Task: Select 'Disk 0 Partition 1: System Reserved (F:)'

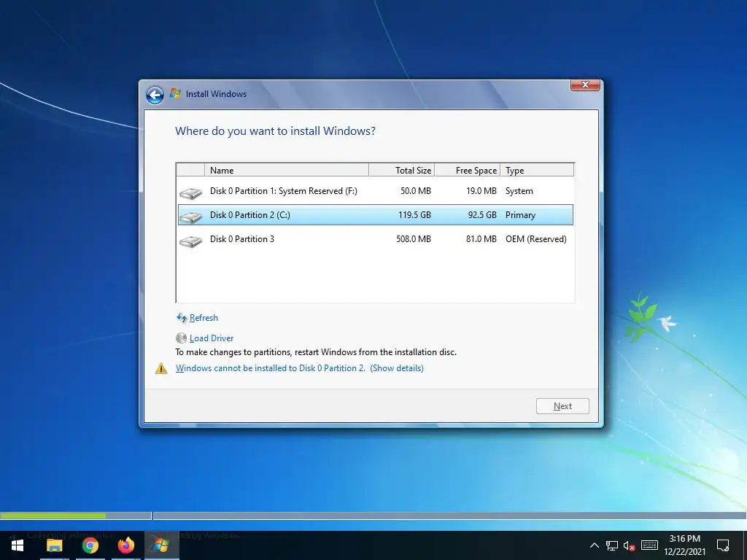Action: click(284, 191)
